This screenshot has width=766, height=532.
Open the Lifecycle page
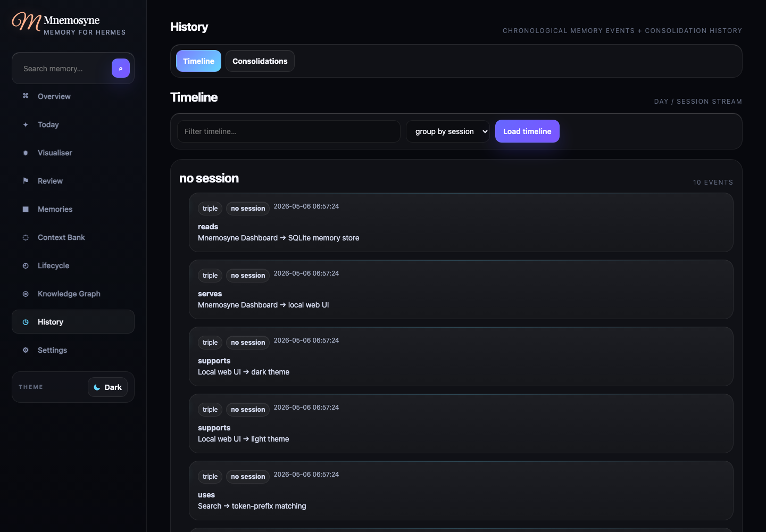pos(73,265)
